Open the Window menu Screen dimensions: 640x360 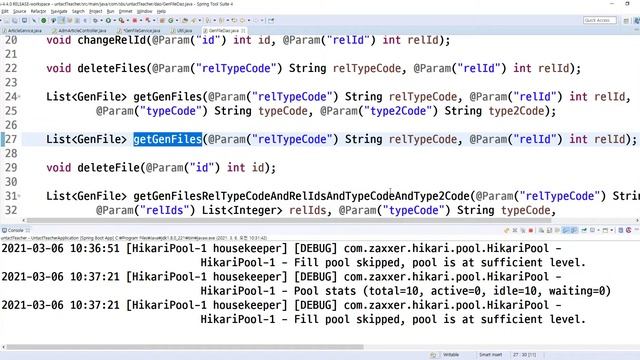(144, 11)
